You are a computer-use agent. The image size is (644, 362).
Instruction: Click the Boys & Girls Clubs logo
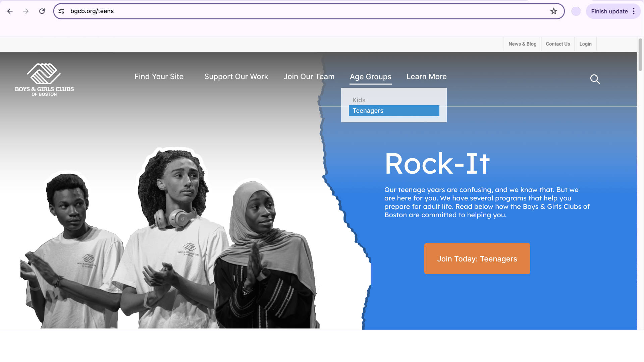coord(44,80)
